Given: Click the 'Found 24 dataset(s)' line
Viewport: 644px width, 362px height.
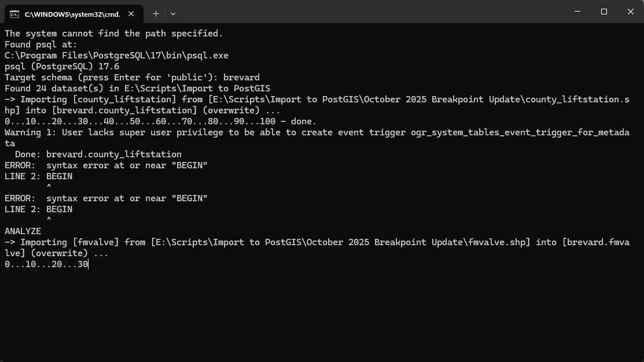Looking at the screenshot, I should (x=137, y=88).
